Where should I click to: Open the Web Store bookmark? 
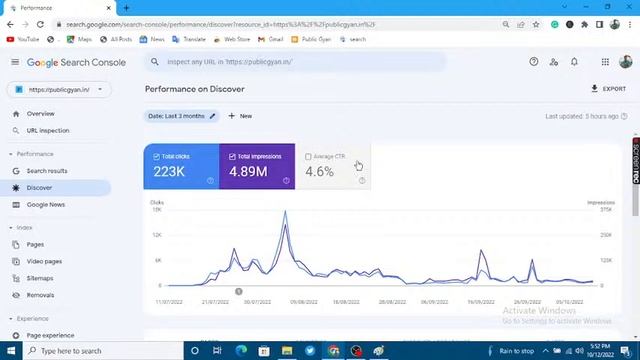tap(232, 39)
